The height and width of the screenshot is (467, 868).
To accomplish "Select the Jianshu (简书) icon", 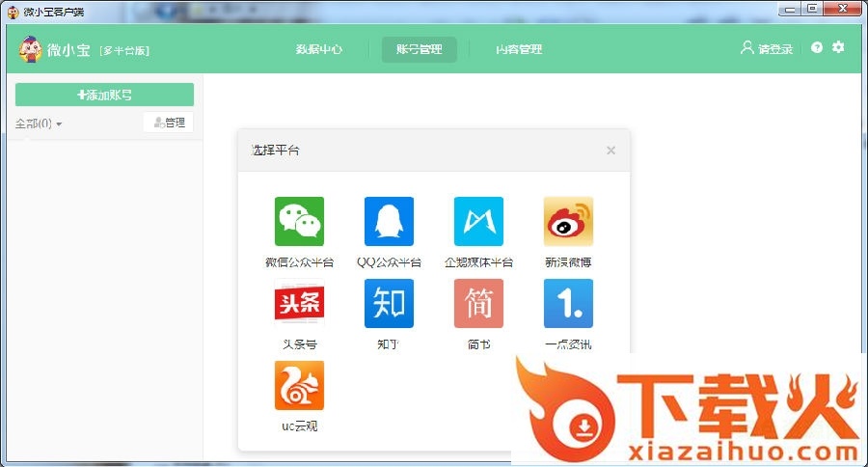I will coord(478,304).
